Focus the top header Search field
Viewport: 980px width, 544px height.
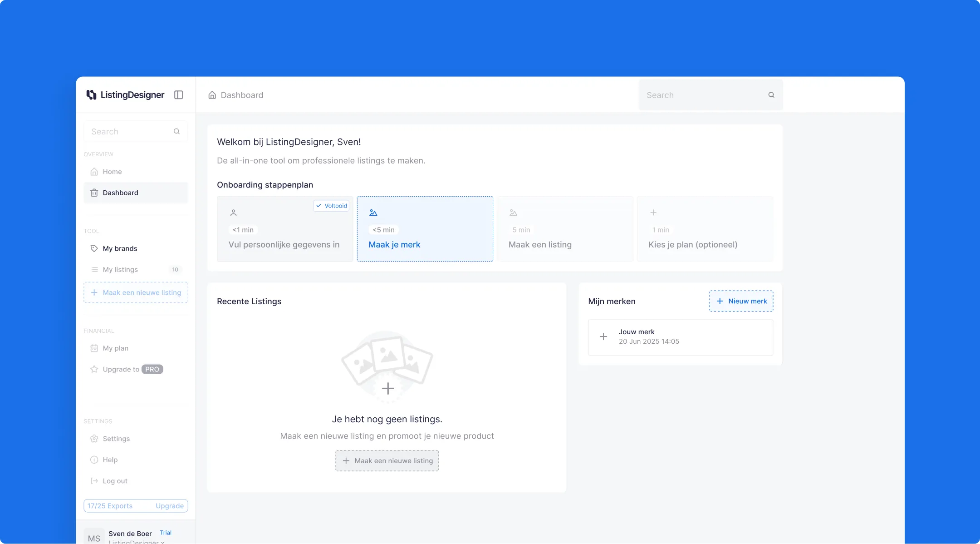point(710,95)
